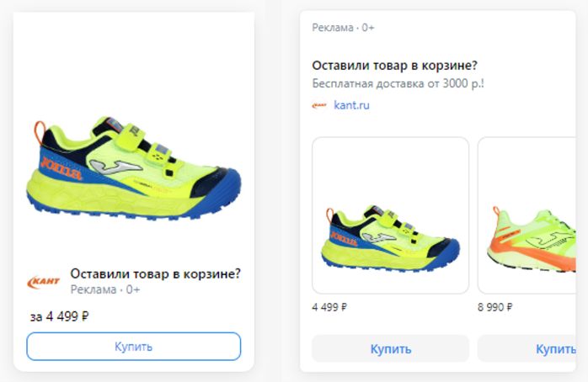
Task: Open the kant.ru link
Action: [x=351, y=106]
